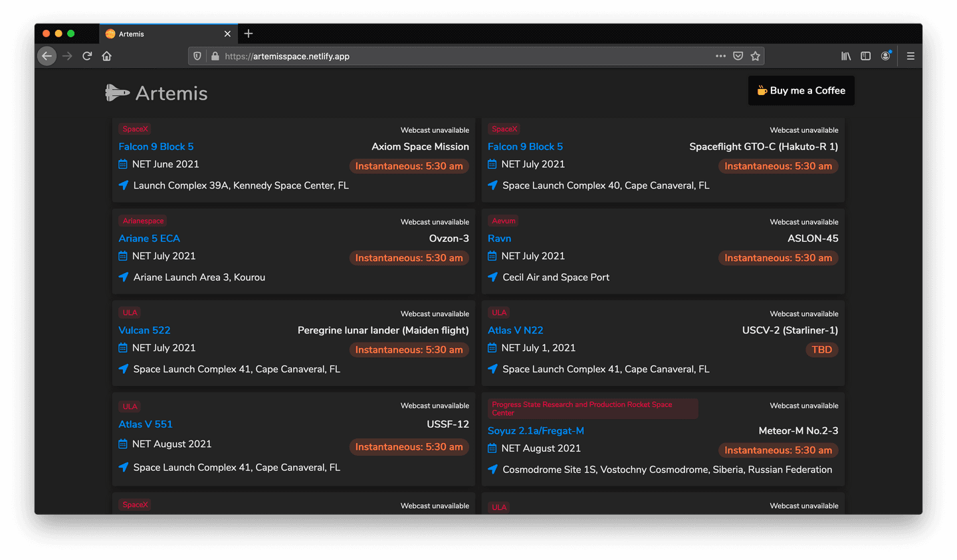The height and width of the screenshot is (560, 957).
Task: Click Webcast unavailable on Ravn card
Action: point(804,222)
